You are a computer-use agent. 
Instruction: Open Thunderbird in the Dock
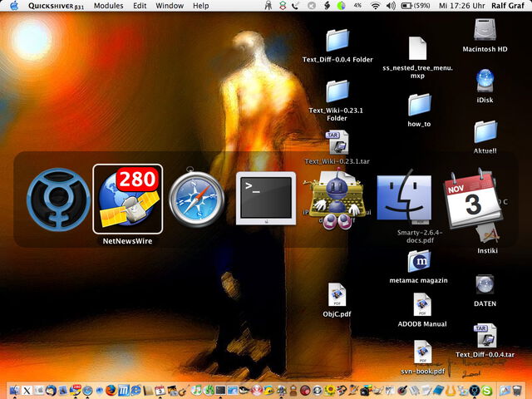(51, 390)
